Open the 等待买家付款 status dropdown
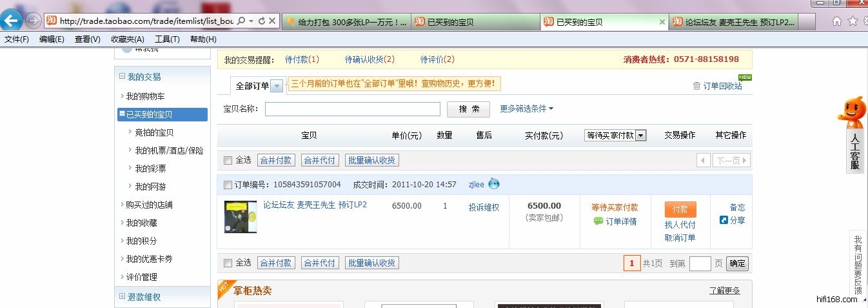Screen dimensions: 868x308 (640, 135)
